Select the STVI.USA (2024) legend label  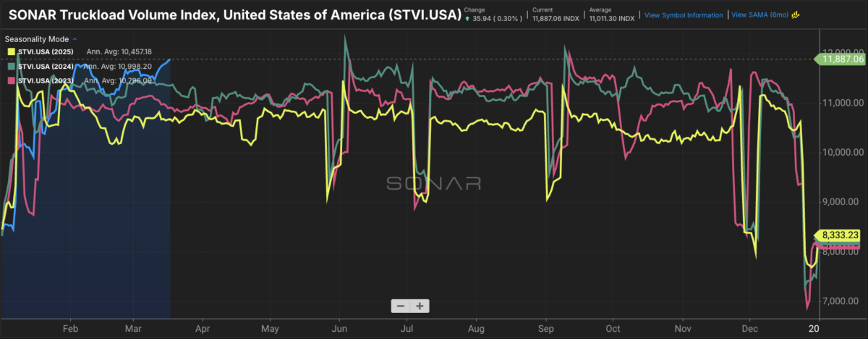[x=46, y=66]
